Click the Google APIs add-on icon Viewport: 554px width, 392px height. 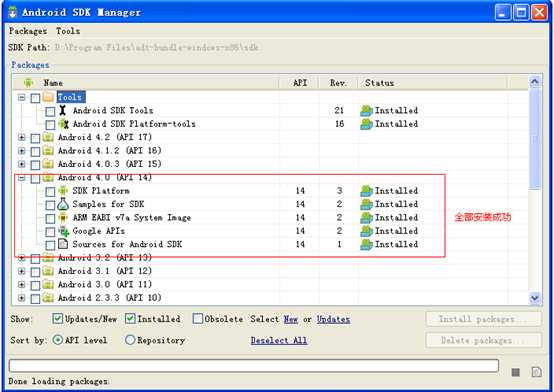tap(64, 231)
